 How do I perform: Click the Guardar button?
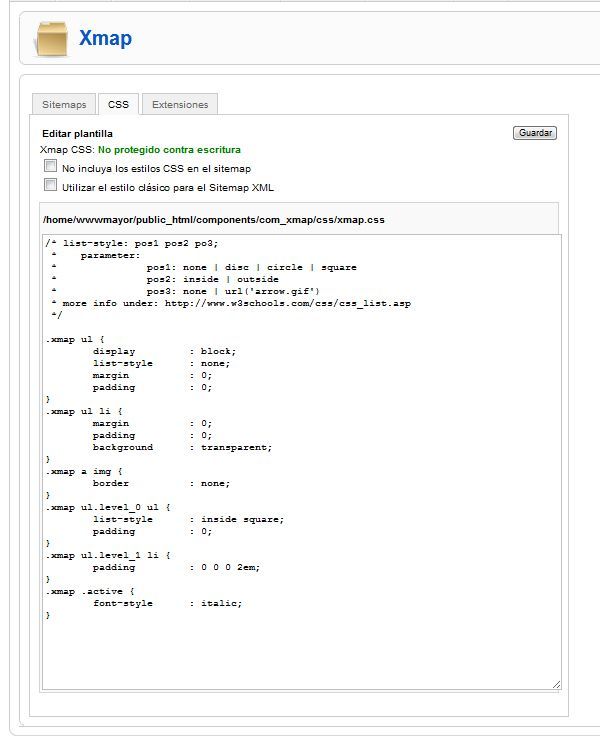(535, 133)
